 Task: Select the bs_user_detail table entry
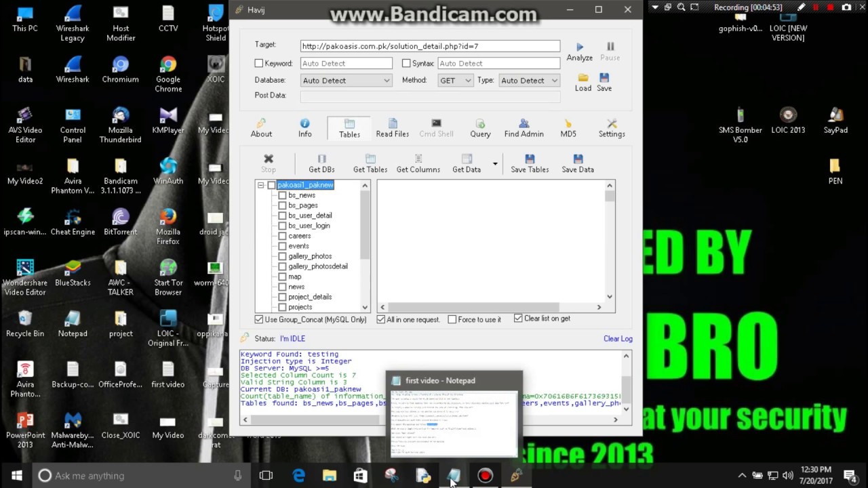[x=310, y=216]
